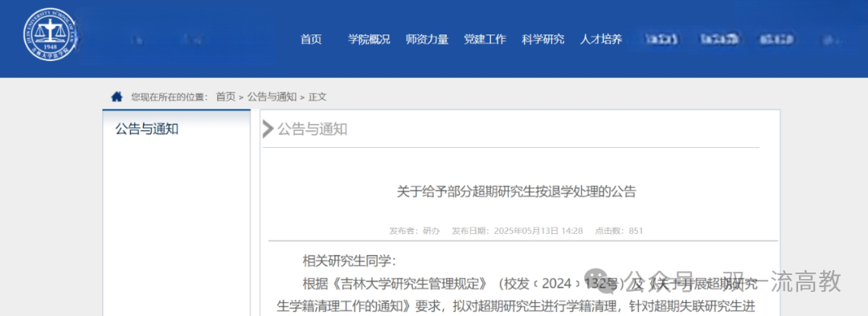
Task: Click the article title 关于给予部分超期研究生按退学处理的公告
Action: [x=517, y=192]
